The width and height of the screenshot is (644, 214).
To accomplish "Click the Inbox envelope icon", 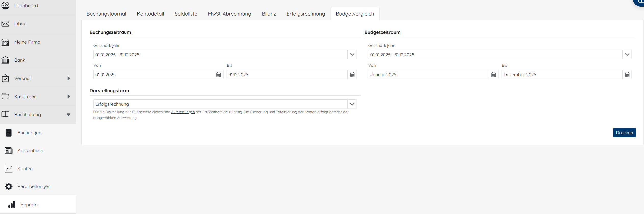I will [x=5, y=24].
